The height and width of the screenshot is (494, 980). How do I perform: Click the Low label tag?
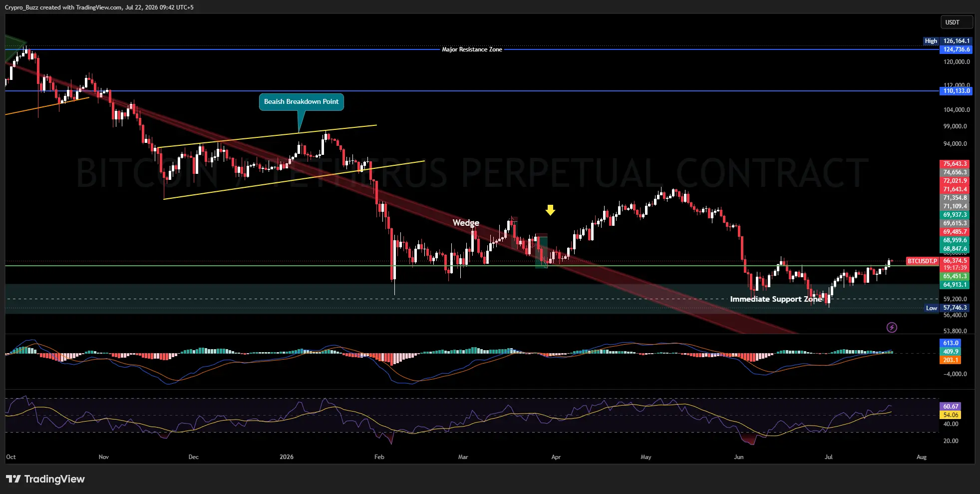click(932, 308)
